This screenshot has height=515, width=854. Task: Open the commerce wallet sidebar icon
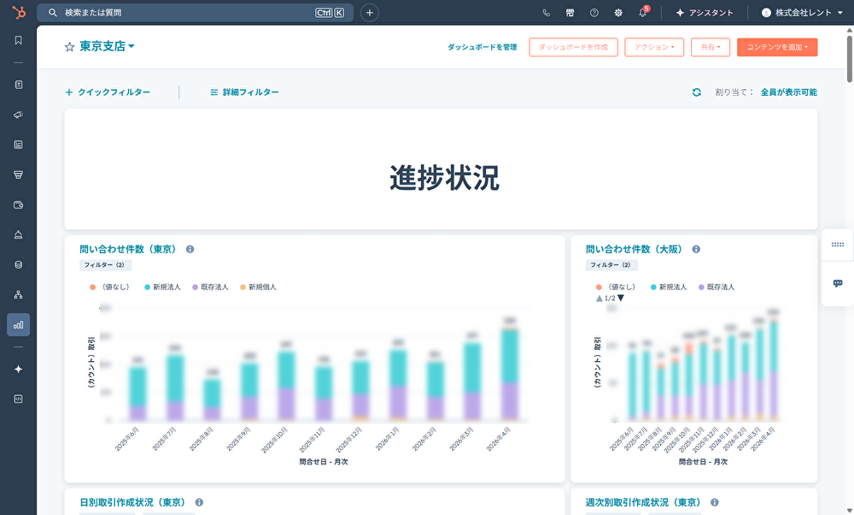[x=19, y=205]
